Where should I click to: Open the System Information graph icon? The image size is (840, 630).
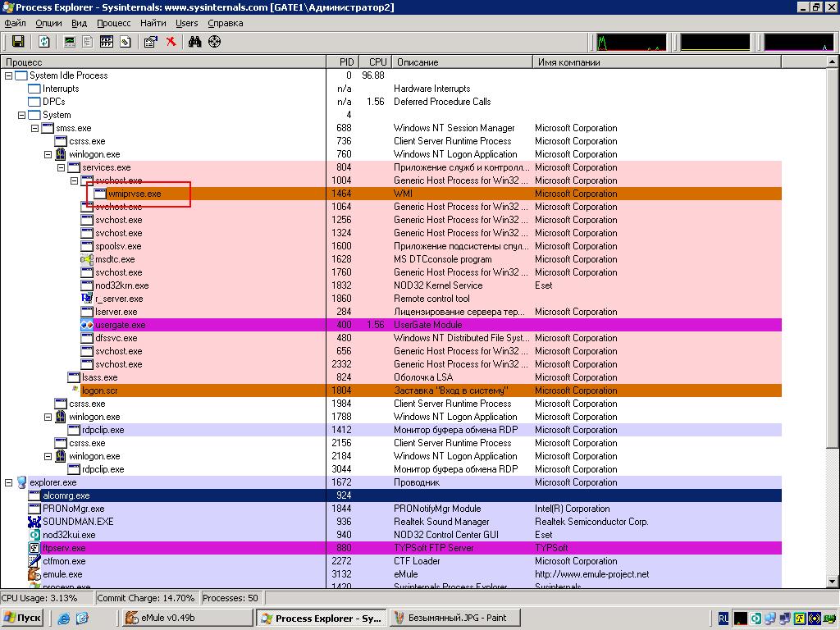click(69, 42)
